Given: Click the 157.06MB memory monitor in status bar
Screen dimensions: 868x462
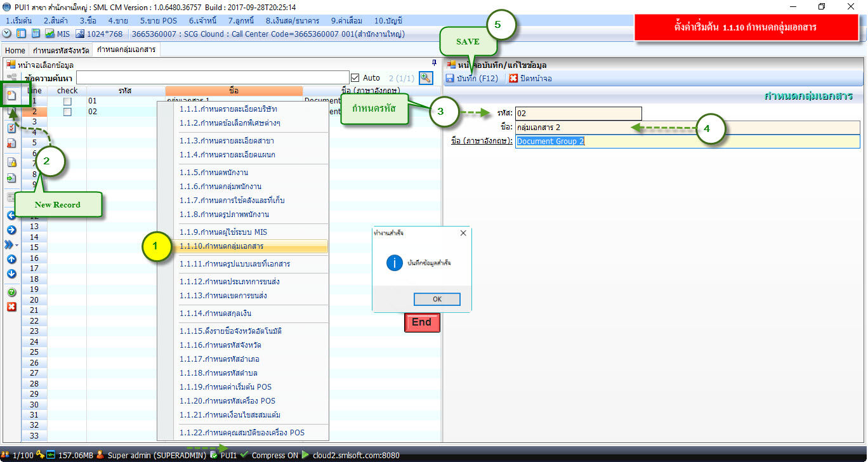Looking at the screenshot, I should coord(70,455).
